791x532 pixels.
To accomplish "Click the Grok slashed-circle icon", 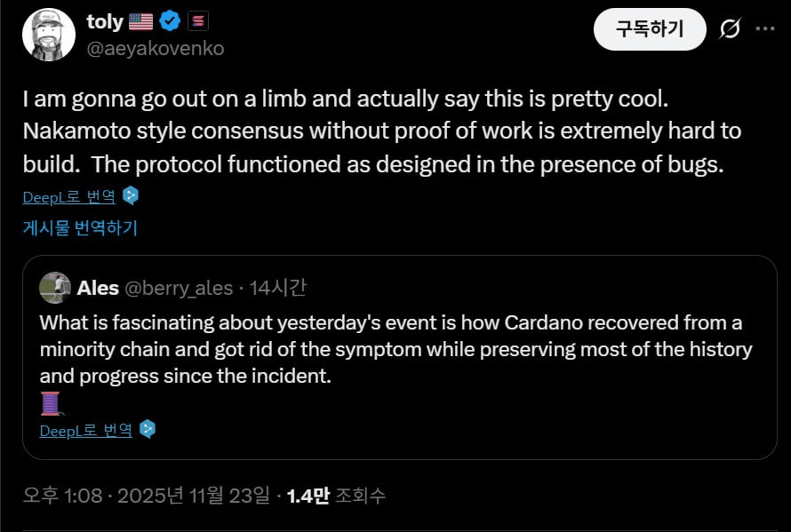I will click(x=729, y=29).
